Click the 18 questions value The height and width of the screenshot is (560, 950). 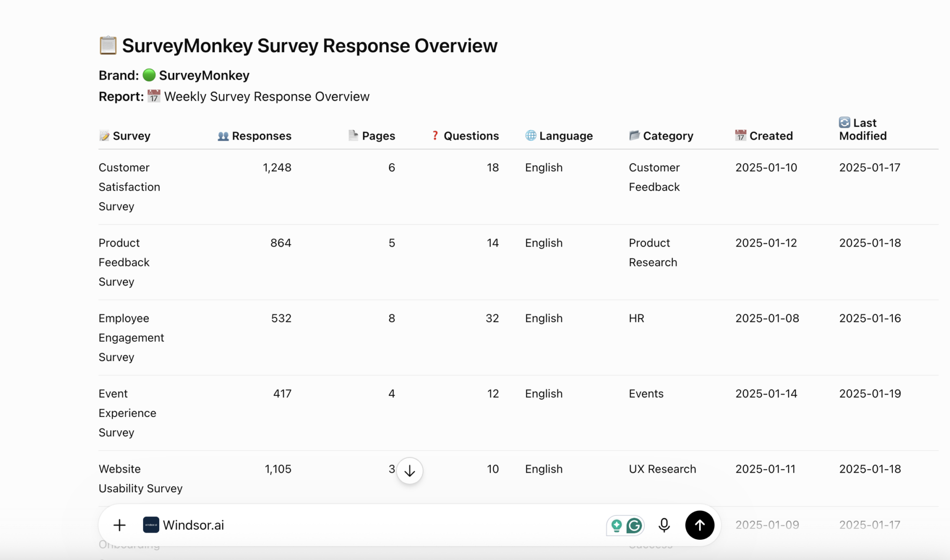pos(493,167)
